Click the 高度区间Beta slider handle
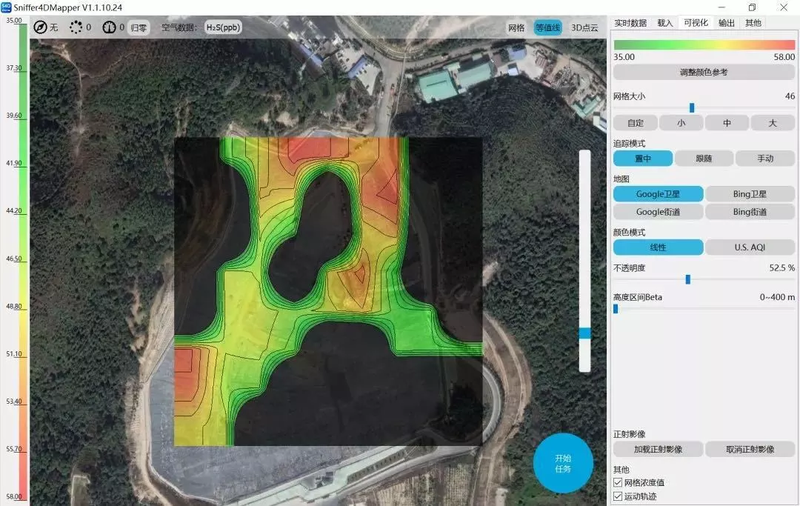This screenshot has height=506, width=800. click(615, 309)
